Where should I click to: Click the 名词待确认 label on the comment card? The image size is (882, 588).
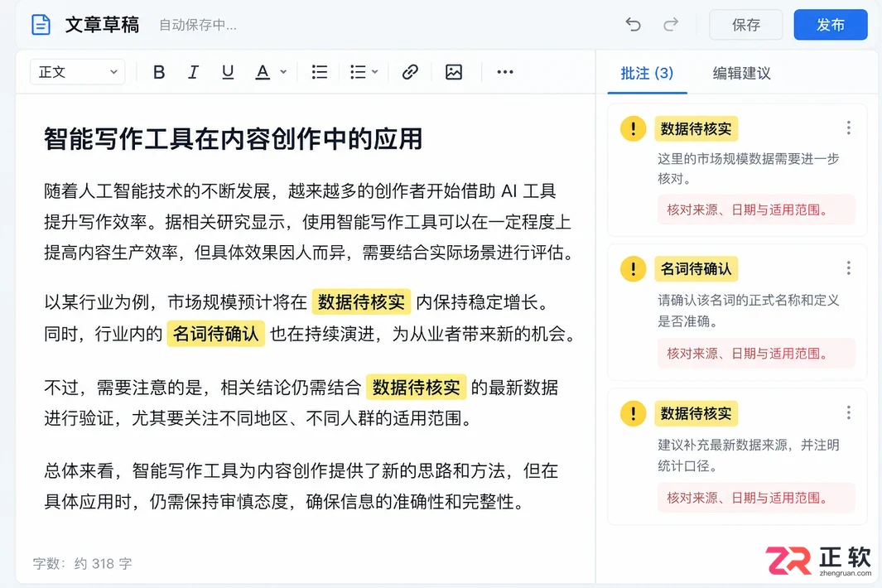[696, 269]
